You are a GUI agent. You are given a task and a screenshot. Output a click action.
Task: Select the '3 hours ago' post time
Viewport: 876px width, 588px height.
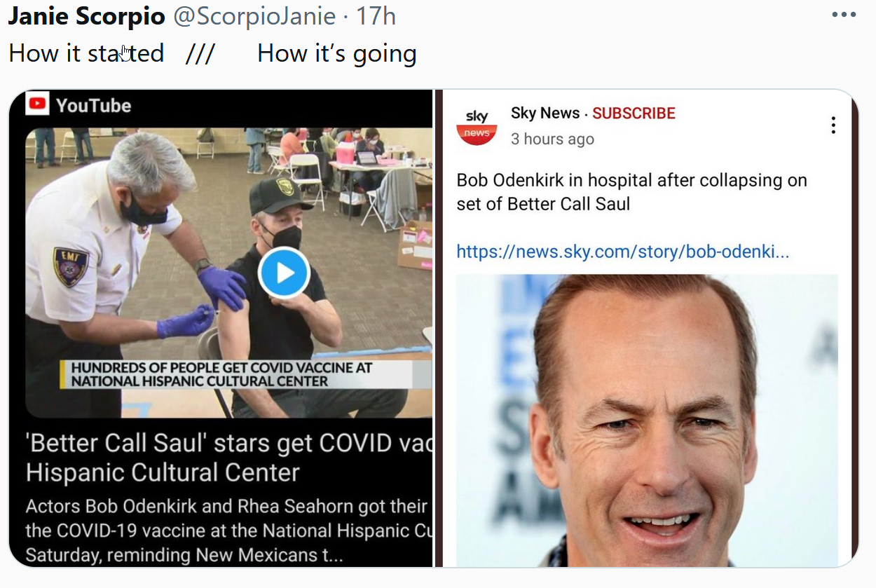pyautogui.click(x=552, y=139)
